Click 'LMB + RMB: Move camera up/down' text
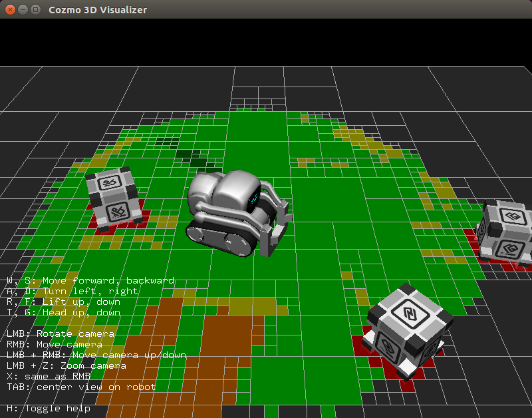 tap(96, 355)
